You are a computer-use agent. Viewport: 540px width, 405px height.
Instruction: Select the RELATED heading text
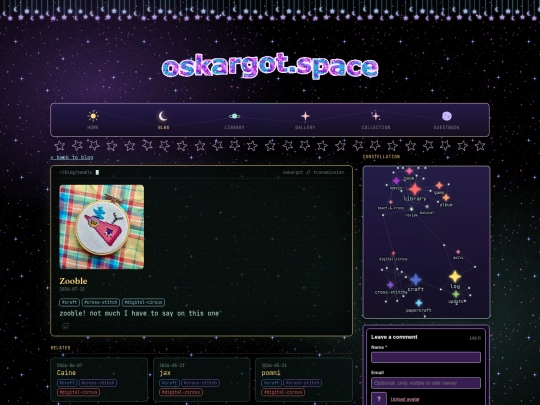click(61, 348)
